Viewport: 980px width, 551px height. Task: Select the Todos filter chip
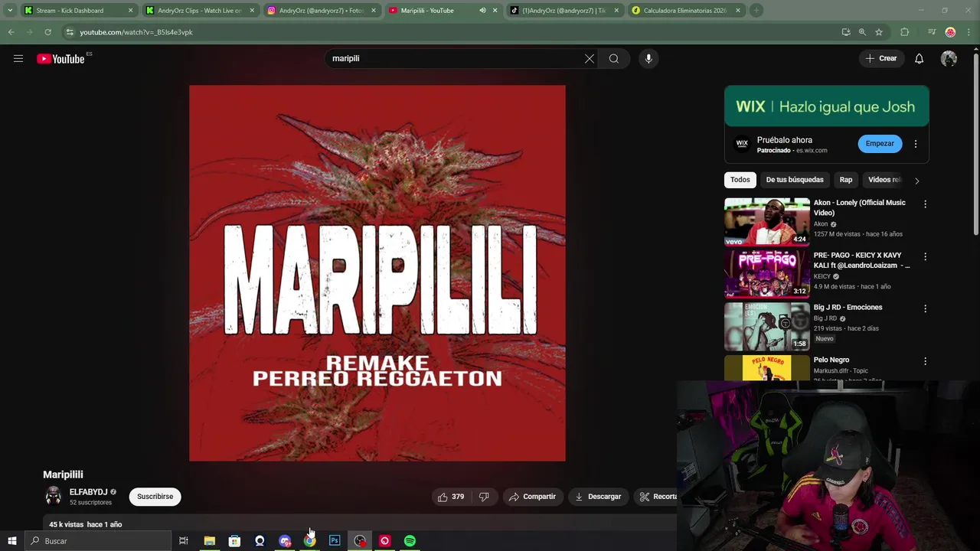[740, 180]
